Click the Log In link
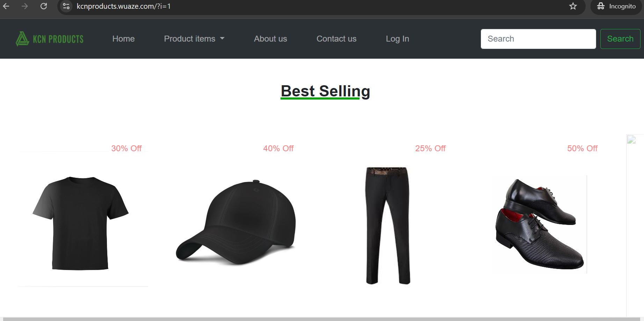Image resolution: width=644 pixels, height=321 pixels. [397, 39]
